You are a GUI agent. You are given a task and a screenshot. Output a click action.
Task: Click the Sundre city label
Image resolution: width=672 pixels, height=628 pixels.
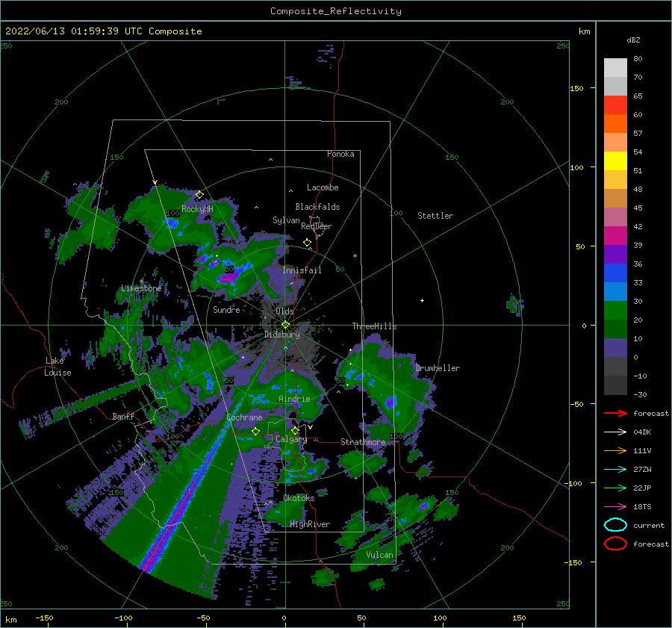click(x=227, y=309)
